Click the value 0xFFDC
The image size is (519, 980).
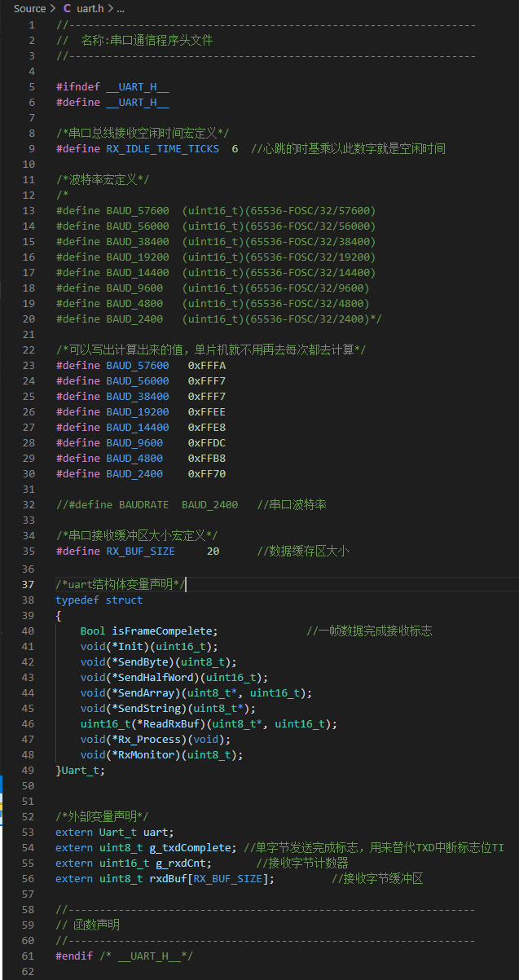[207, 442]
